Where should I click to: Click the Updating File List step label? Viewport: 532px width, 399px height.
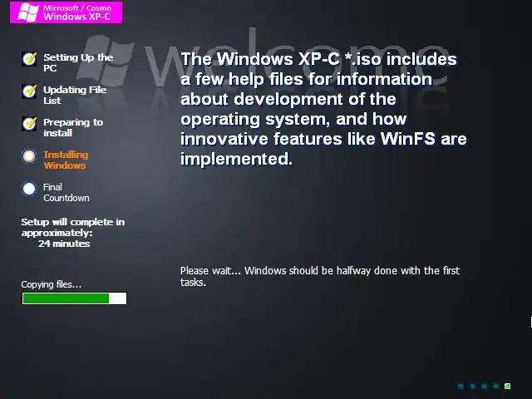[x=75, y=95]
